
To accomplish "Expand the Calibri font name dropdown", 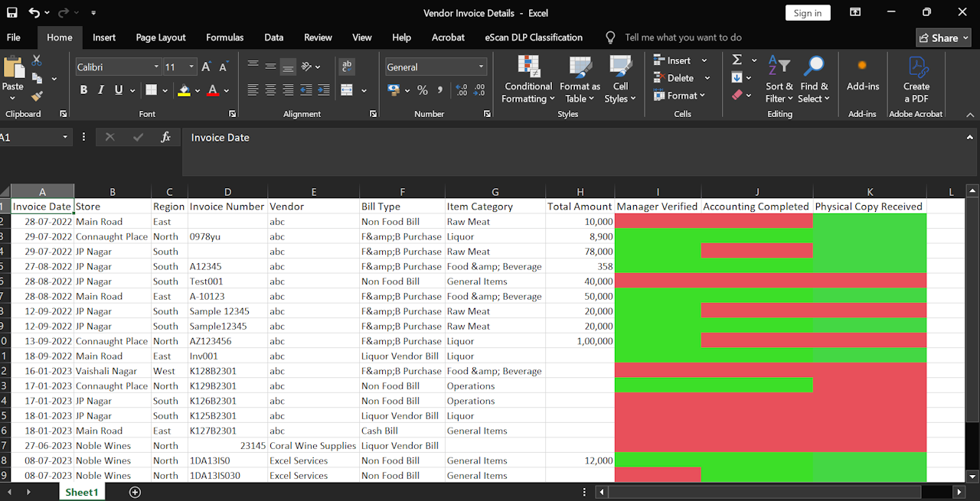I will tap(155, 67).
